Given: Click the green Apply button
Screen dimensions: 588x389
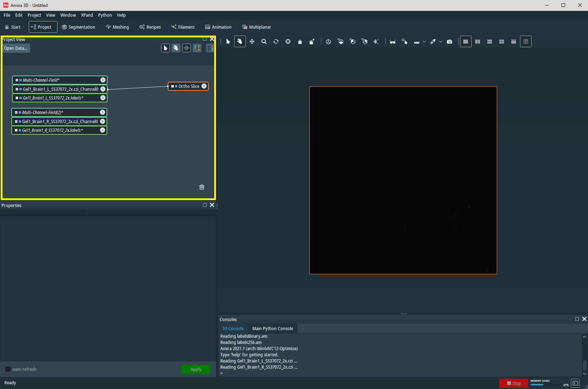Looking at the screenshot, I should point(196,369).
